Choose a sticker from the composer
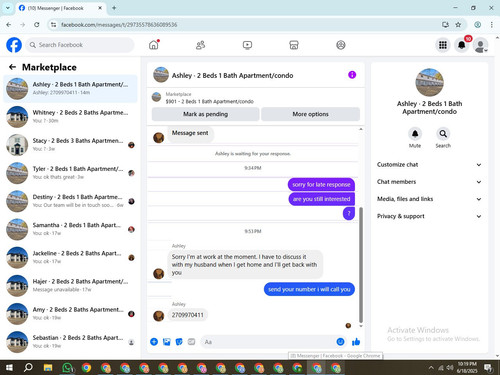 point(179,342)
